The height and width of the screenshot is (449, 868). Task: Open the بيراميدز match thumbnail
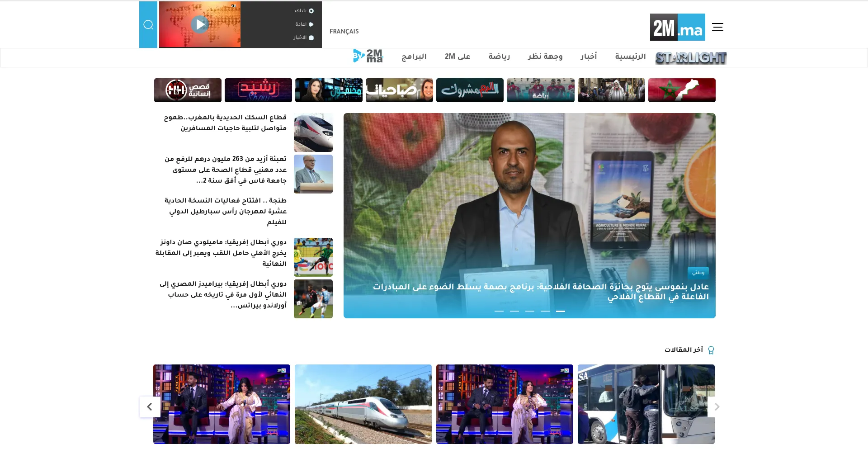coord(313,299)
